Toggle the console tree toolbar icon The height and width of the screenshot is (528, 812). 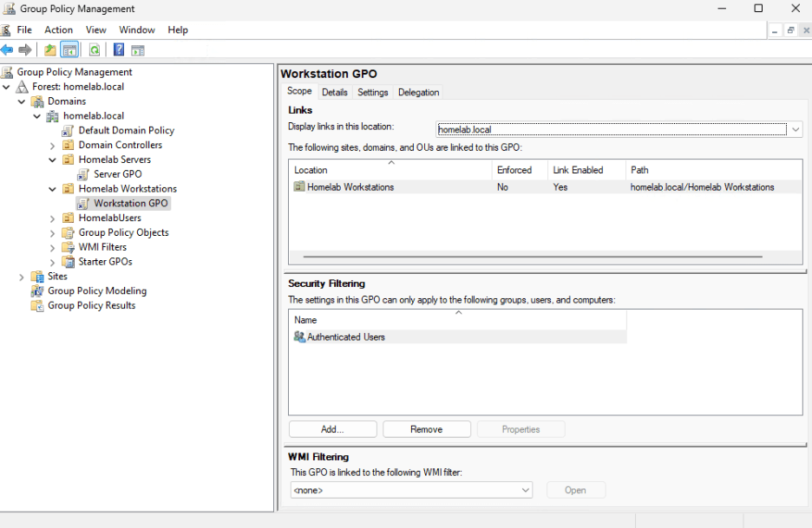[x=69, y=49]
